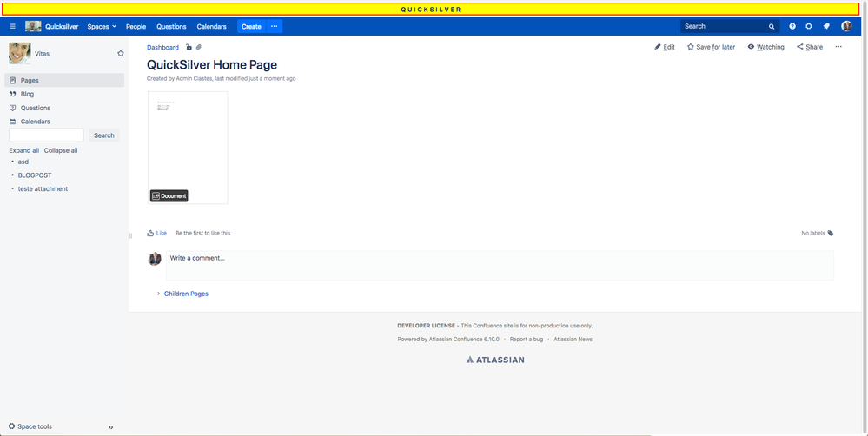Open the teste attachment page in tree
This screenshot has width=868, height=436.
coord(43,189)
